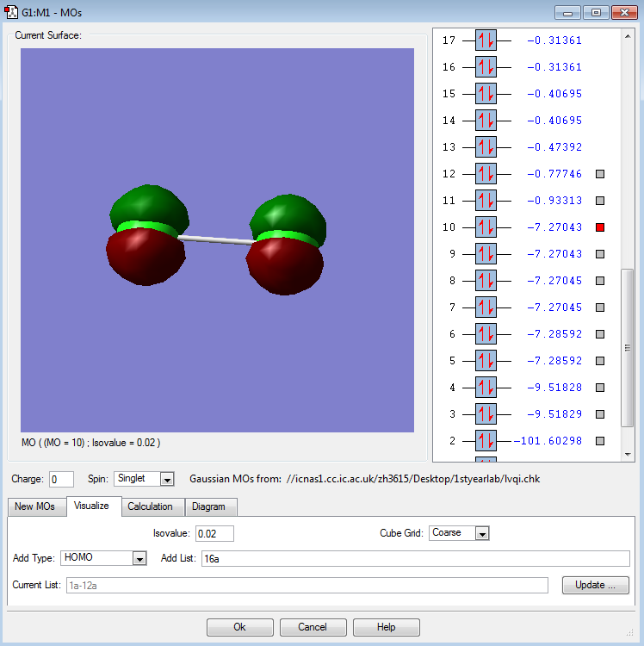Image resolution: width=644 pixels, height=646 pixels.
Task: Select the electron occupancy box for orbital 2
Action: click(486, 441)
